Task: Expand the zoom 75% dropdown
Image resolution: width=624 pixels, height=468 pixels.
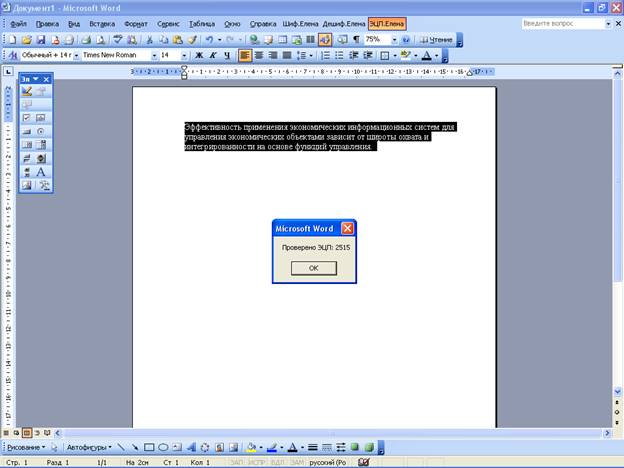Action: coord(394,39)
